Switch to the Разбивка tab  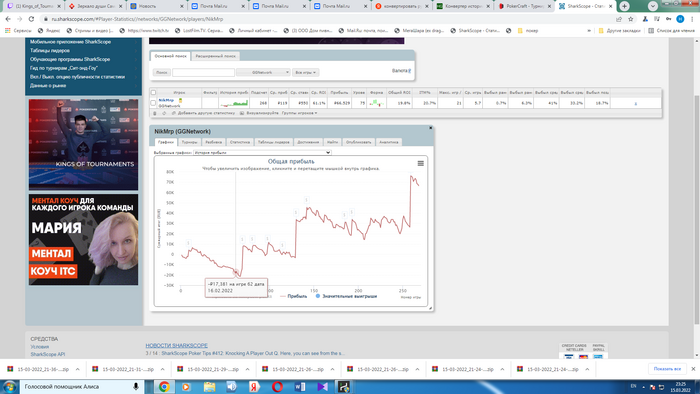[213, 142]
